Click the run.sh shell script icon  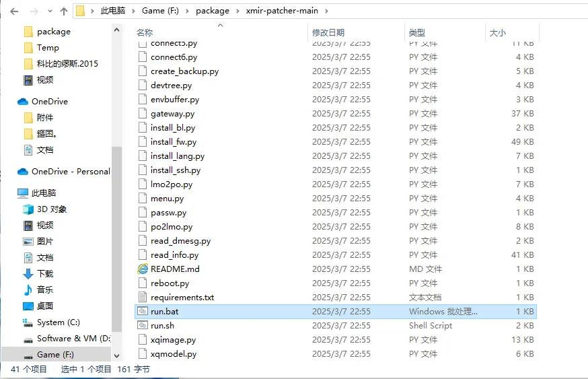pyautogui.click(x=142, y=325)
